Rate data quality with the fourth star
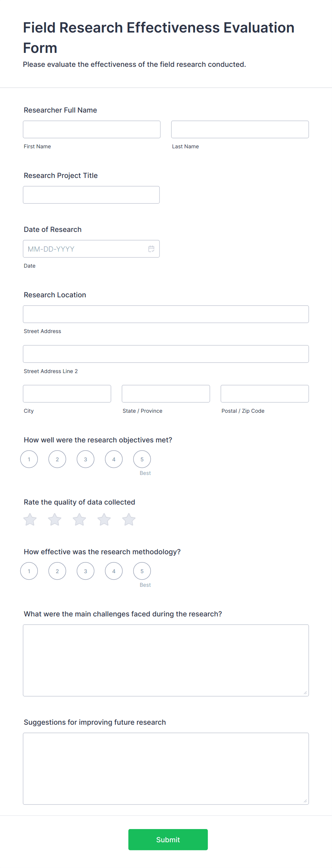This screenshot has height=868, width=332. (104, 520)
